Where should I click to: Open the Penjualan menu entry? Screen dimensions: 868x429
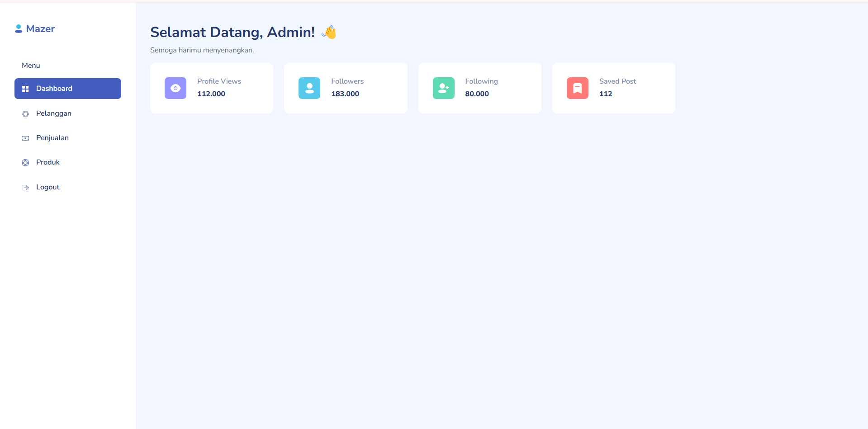click(x=52, y=138)
